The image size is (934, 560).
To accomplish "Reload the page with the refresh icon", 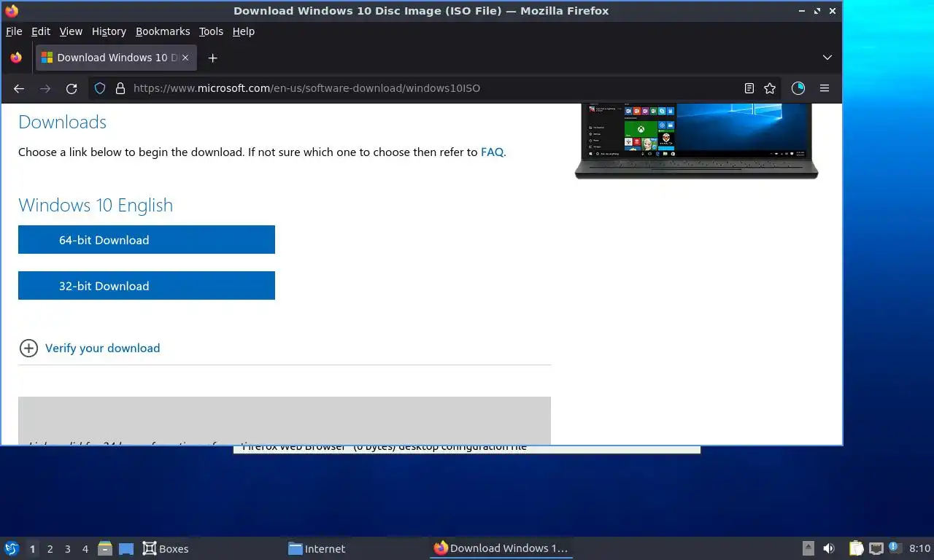I will point(72,88).
